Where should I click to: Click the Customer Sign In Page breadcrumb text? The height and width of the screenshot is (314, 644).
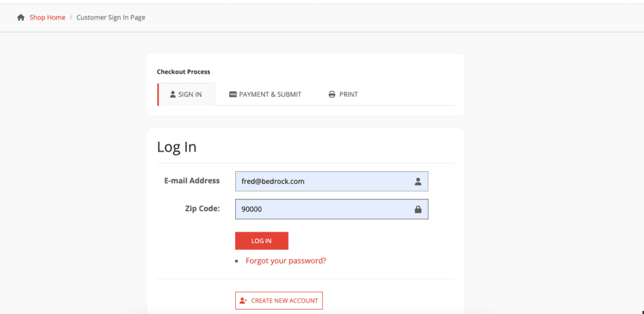[x=111, y=17]
